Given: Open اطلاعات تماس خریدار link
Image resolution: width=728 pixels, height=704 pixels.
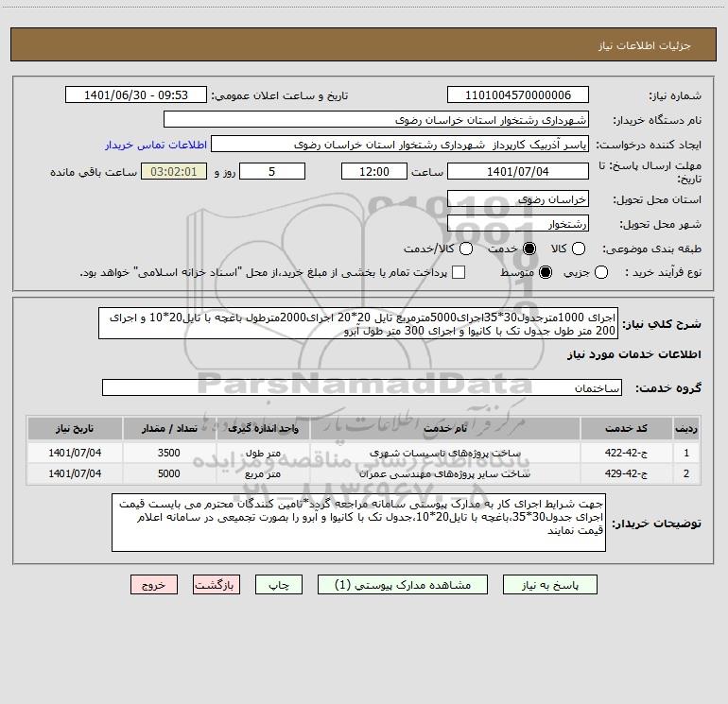Looking at the screenshot, I should 156,145.
